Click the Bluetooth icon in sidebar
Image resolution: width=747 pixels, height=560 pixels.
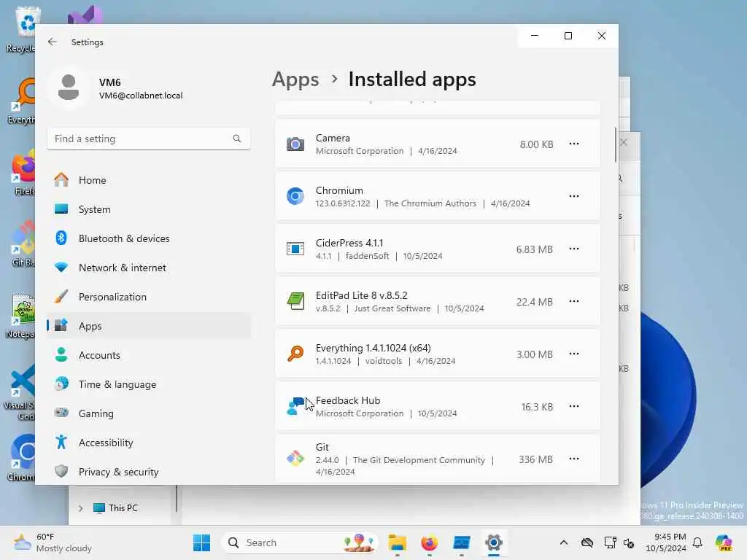tap(61, 238)
